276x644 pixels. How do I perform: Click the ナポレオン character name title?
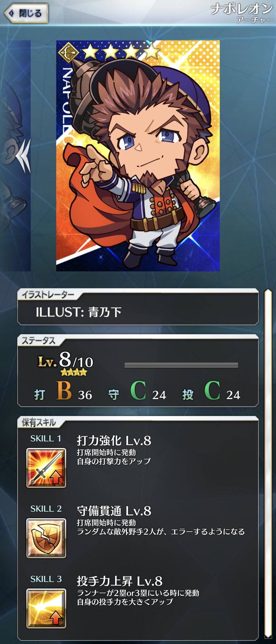point(242,8)
